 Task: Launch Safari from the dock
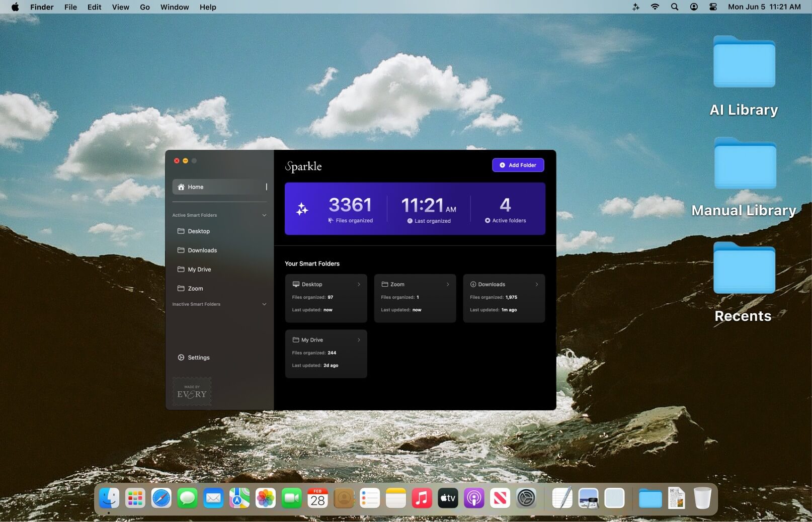pos(161,498)
